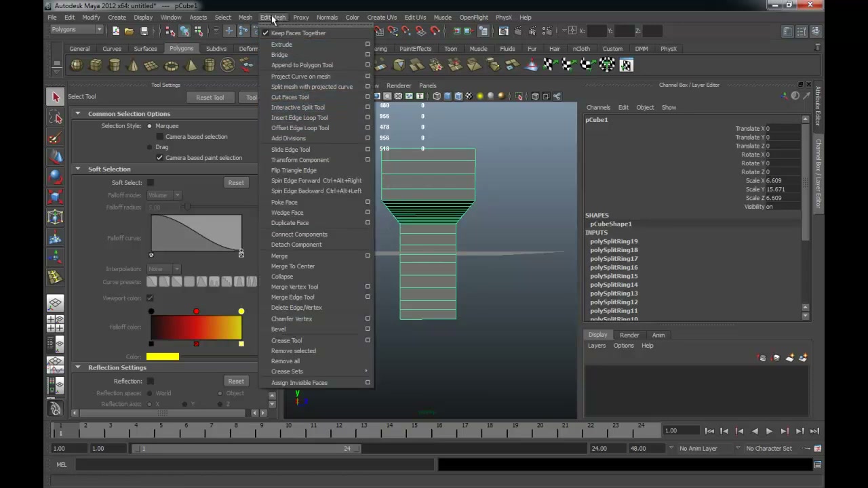Viewport: 868px width, 488px height.
Task: Create polygon torus from shelf
Action: point(171,65)
